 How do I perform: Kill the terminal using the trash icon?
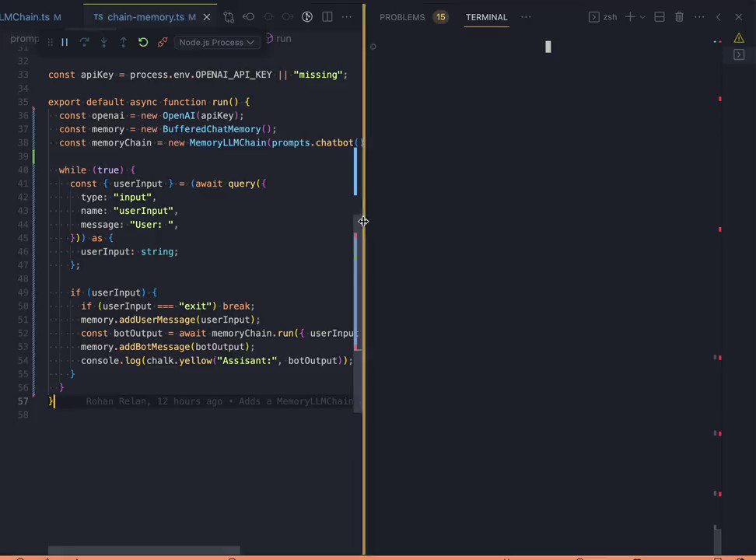point(679,16)
